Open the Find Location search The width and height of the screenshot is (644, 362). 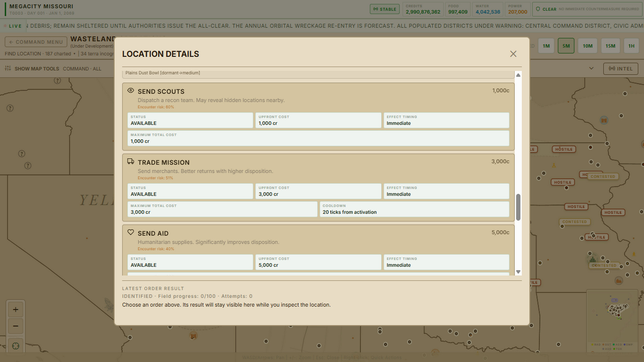click(40, 54)
